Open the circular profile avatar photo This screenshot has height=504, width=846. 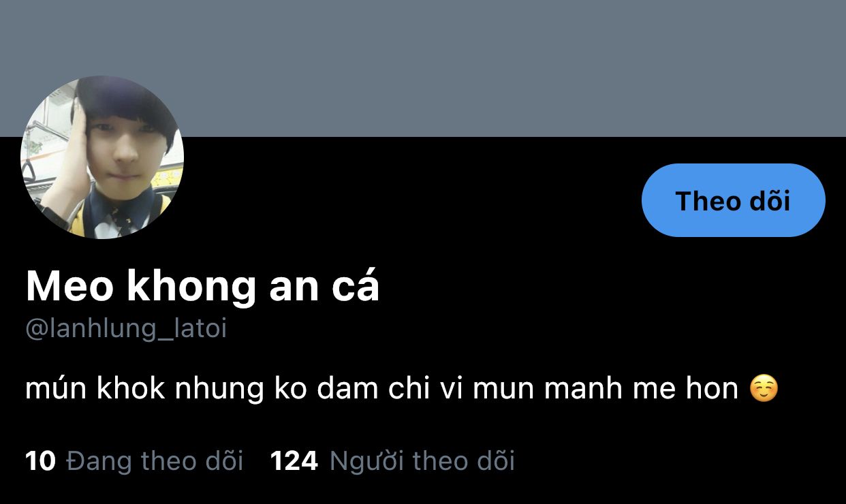click(102, 157)
